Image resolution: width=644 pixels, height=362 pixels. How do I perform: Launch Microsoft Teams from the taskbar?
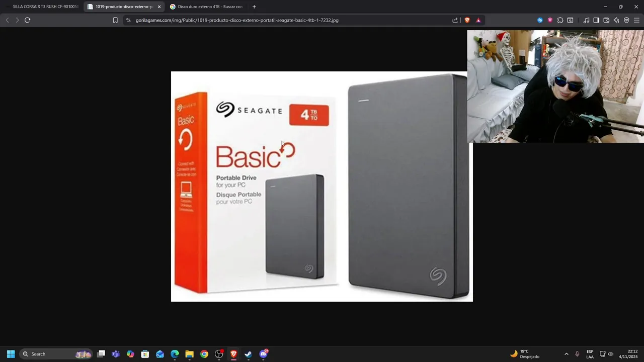click(116, 354)
